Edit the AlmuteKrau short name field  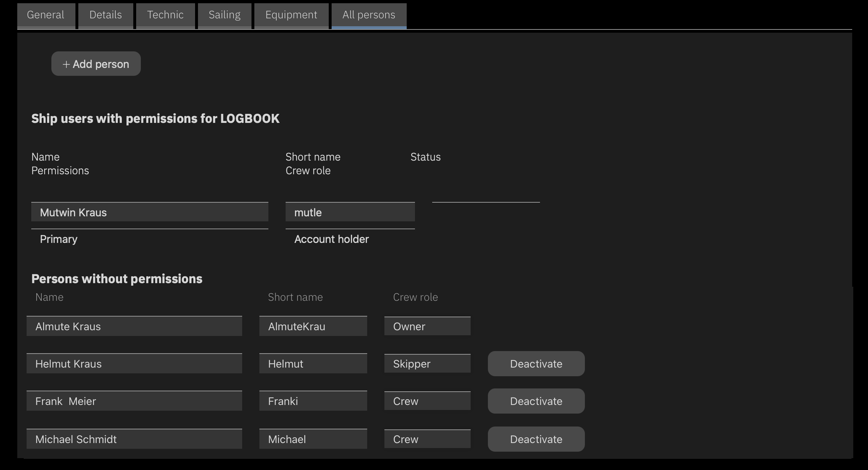click(x=313, y=326)
